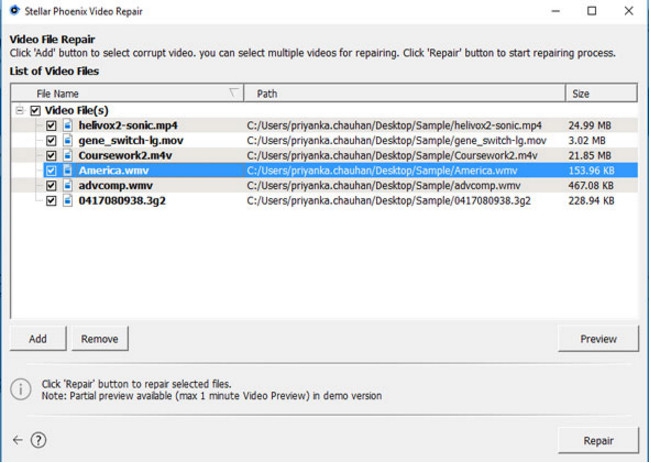Open help with the question mark icon

[x=39, y=440]
